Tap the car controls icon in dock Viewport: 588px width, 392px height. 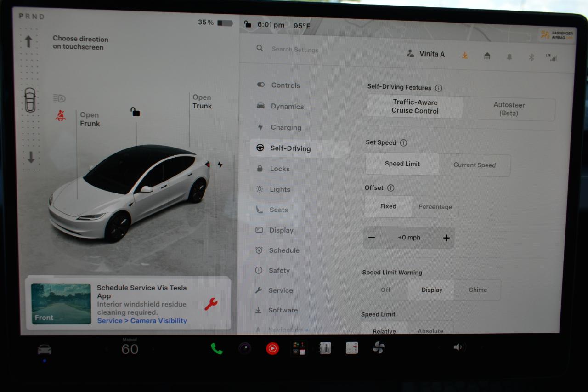pyautogui.click(x=45, y=350)
